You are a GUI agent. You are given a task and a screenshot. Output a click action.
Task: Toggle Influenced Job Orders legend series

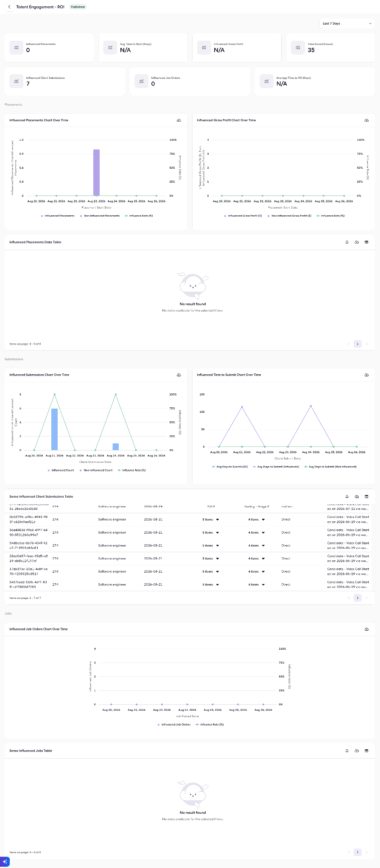point(174,724)
